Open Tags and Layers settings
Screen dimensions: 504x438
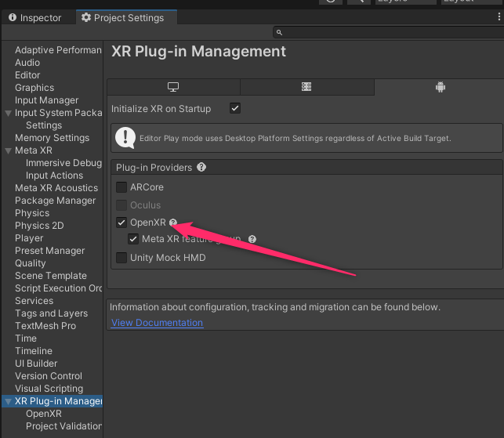(x=52, y=313)
